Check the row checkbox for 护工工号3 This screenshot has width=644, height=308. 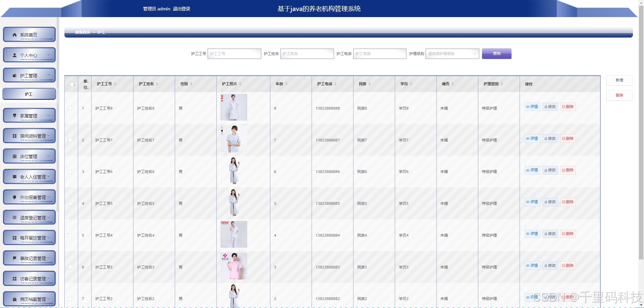point(70,267)
